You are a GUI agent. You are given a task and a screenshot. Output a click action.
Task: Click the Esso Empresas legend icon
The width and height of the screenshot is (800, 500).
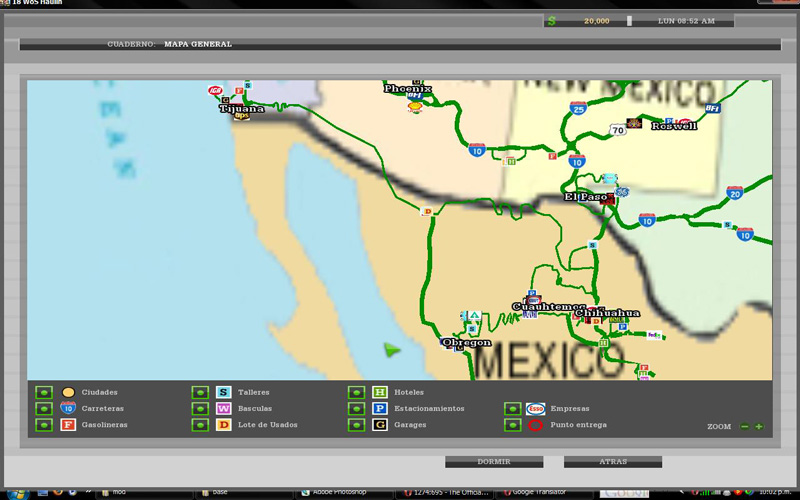536,409
